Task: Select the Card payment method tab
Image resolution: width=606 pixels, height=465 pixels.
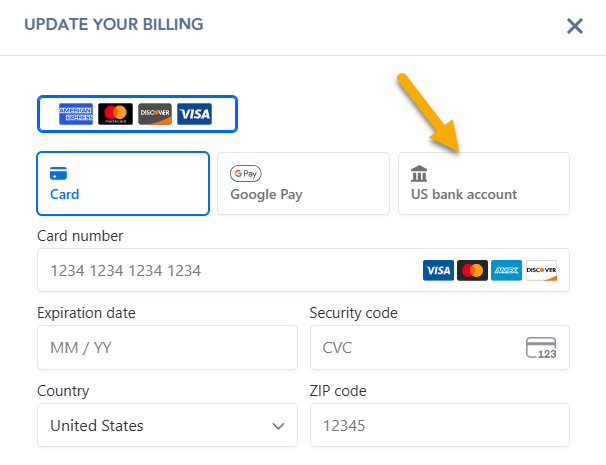Action: pos(123,184)
